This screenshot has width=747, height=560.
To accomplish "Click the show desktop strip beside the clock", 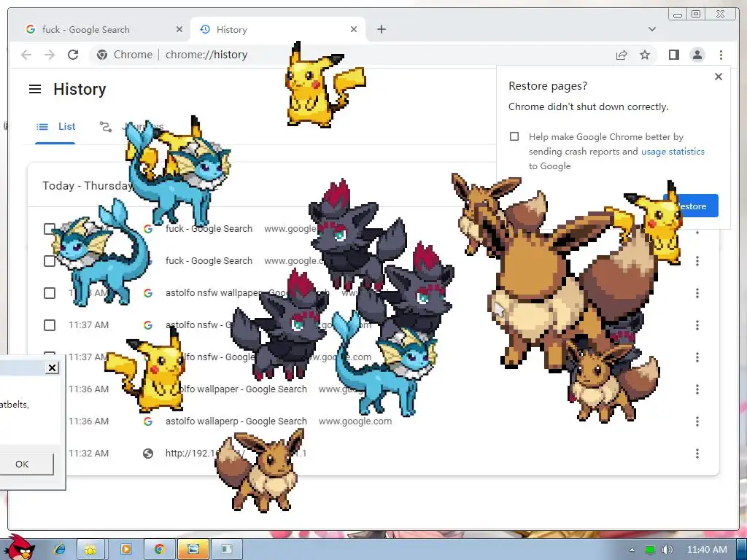I will (742, 549).
